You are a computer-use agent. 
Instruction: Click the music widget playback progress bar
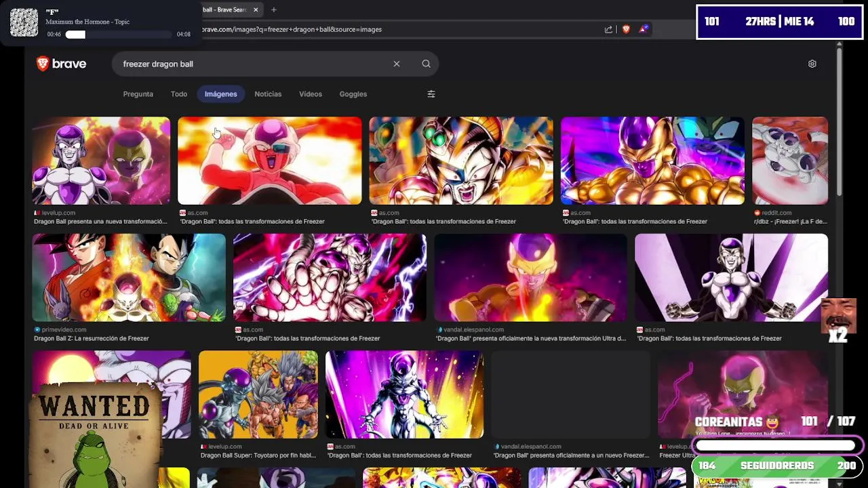point(119,35)
